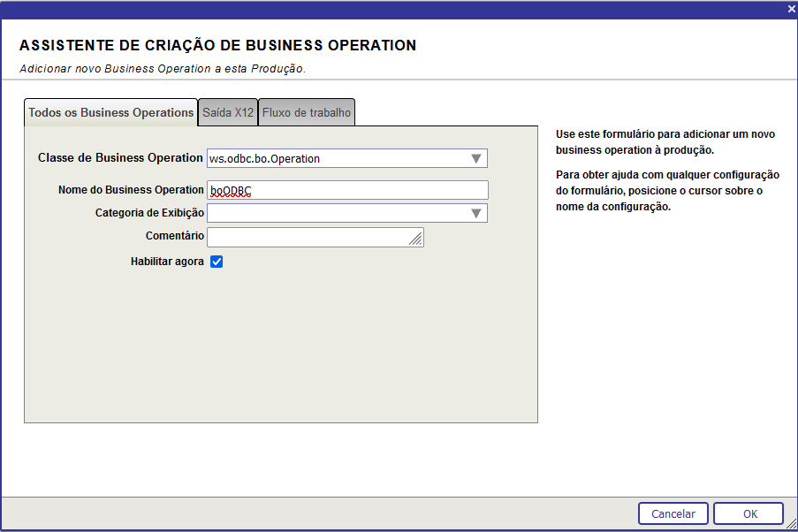Click the Classe de Business Operation label
This screenshot has width=798, height=532.
(x=120, y=158)
